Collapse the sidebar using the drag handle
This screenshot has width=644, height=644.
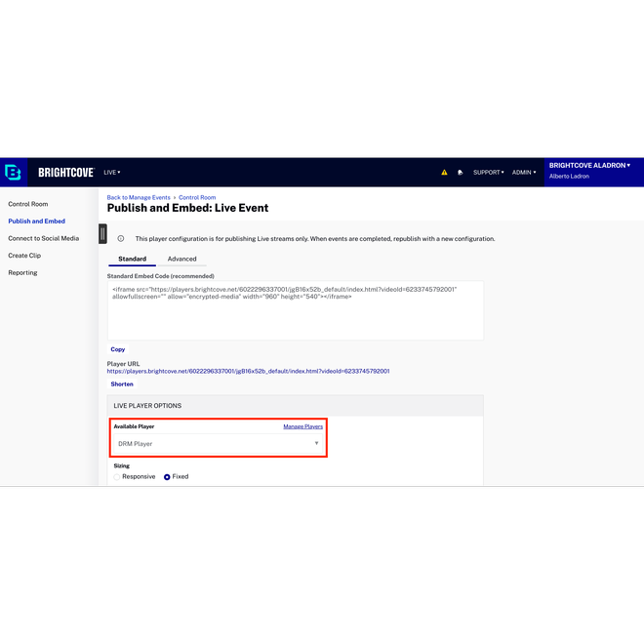coord(102,234)
